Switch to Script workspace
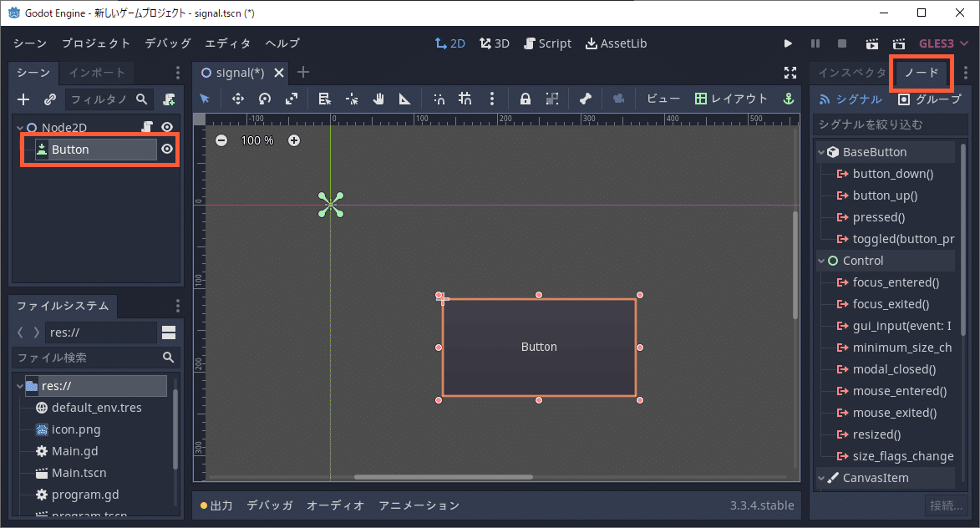The height and width of the screenshot is (528, 980). click(547, 43)
